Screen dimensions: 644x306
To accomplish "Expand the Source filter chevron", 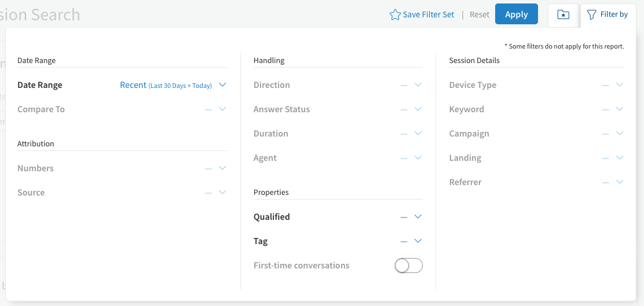I will click(x=222, y=193).
